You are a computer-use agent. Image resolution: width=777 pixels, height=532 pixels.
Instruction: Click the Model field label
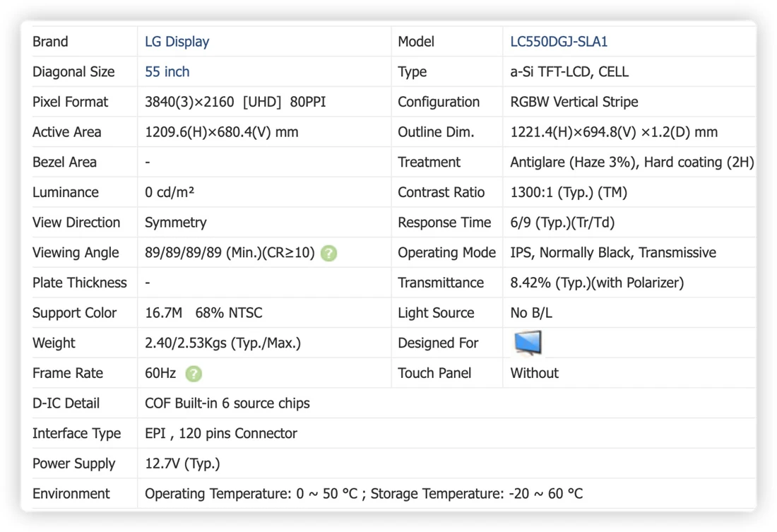coord(416,42)
